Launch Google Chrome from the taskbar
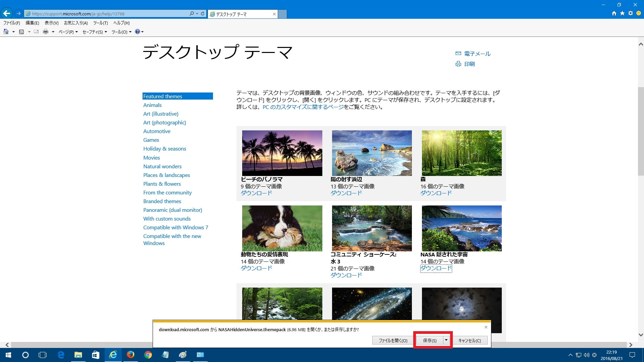The height and width of the screenshot is (362, 644). 148,355
